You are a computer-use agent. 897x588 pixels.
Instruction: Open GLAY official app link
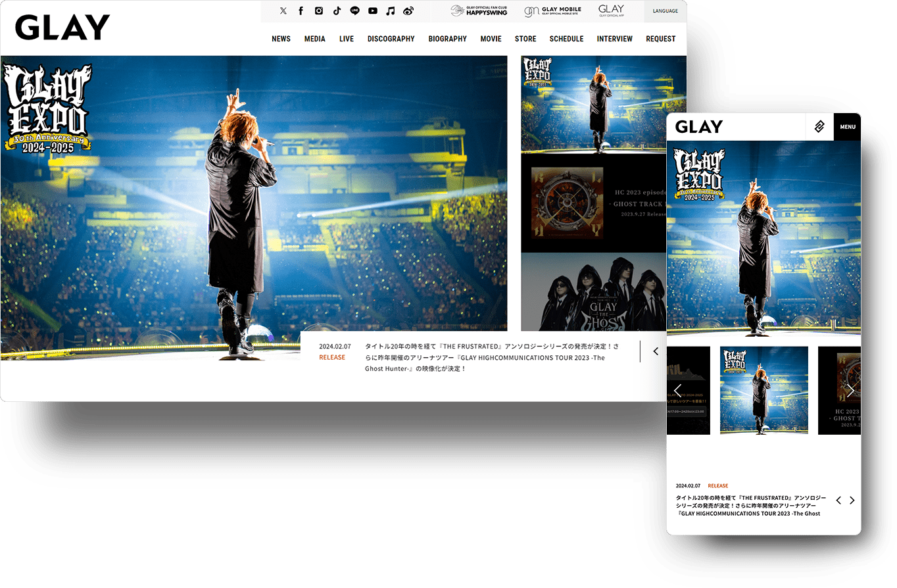pyautogui.click(x=611, y=11)
